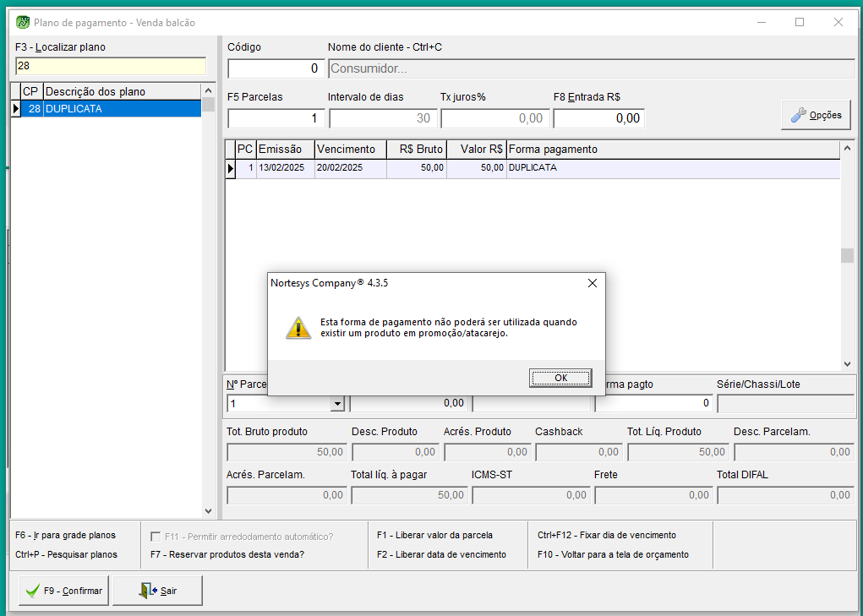Expand the Nº Parcela dropdown arrow

tap(337, 404)
